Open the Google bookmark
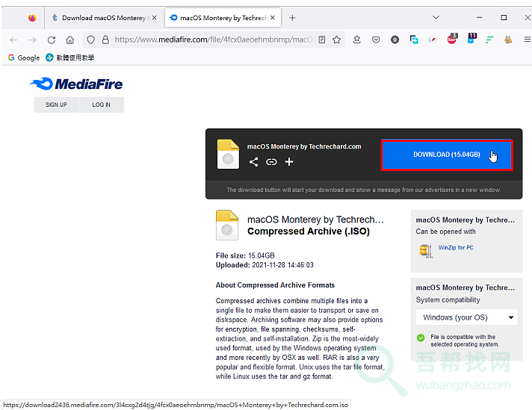Viewport: 532px width, 410px height. click(x=24, y=58)
